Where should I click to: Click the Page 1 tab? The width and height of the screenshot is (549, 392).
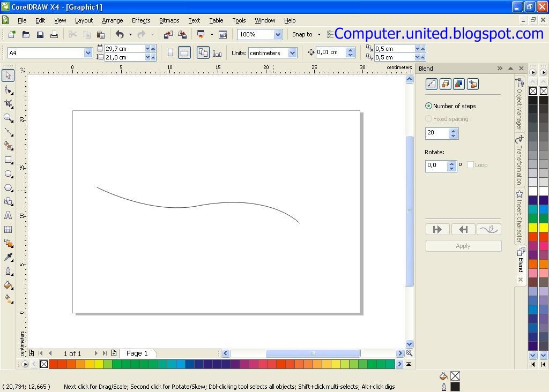137,353
